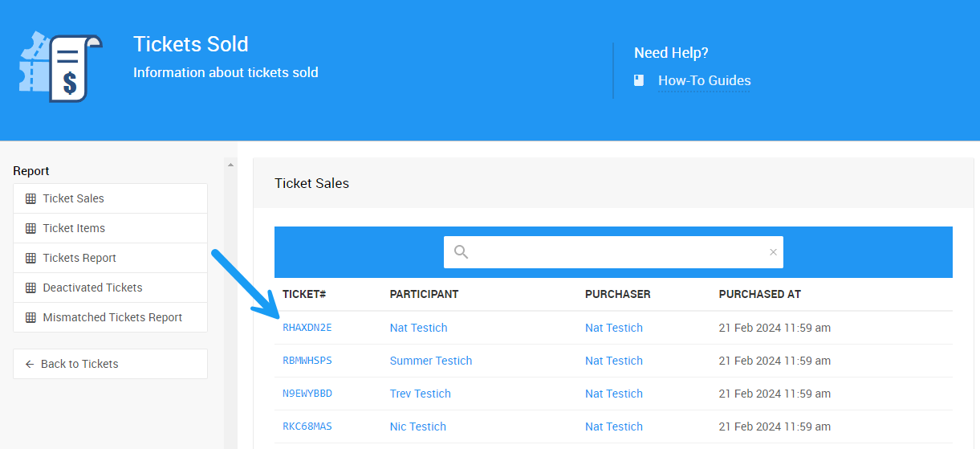Click the Ticket Items grid icon

tap(30, 228)
